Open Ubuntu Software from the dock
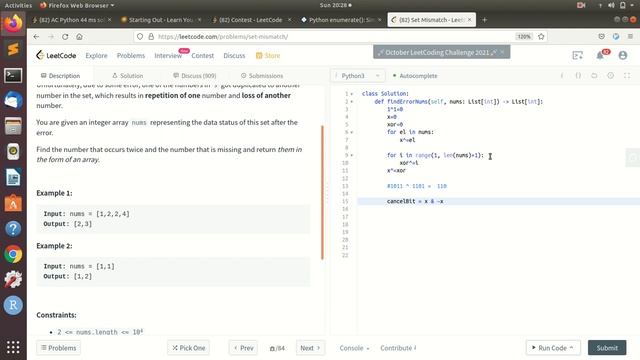The width and height of the screenshot is (640, 360). [x=13, y=203]
